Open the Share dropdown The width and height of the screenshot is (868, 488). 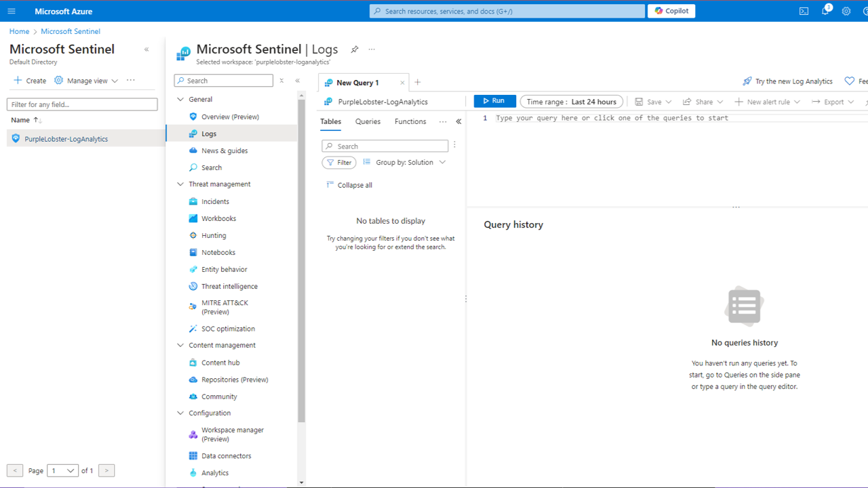703,102
